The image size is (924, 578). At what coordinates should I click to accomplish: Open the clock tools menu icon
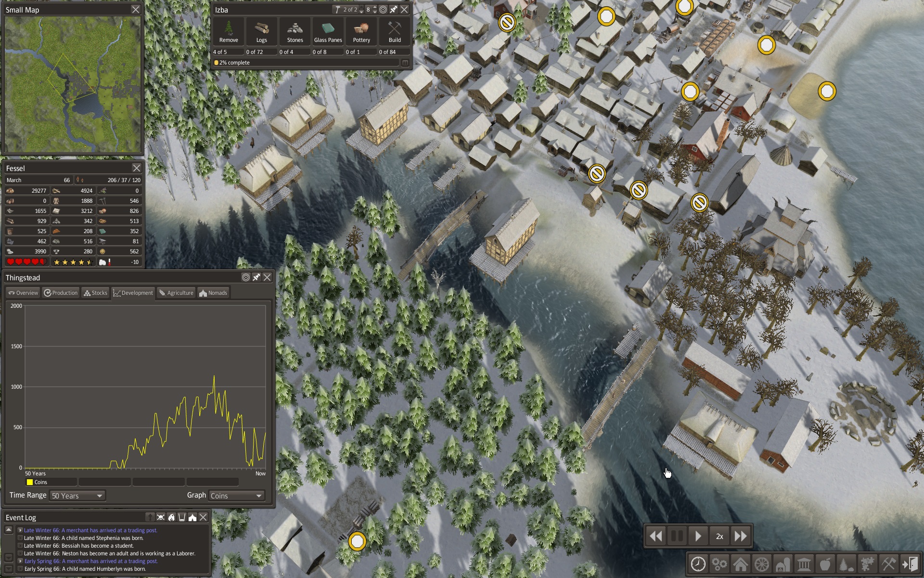coord(698,564)
